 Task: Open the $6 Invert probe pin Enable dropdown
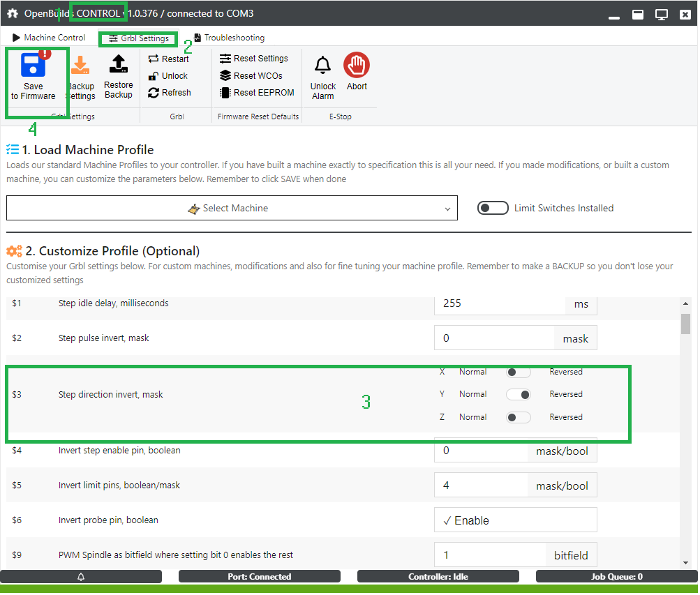coord(515,520)
